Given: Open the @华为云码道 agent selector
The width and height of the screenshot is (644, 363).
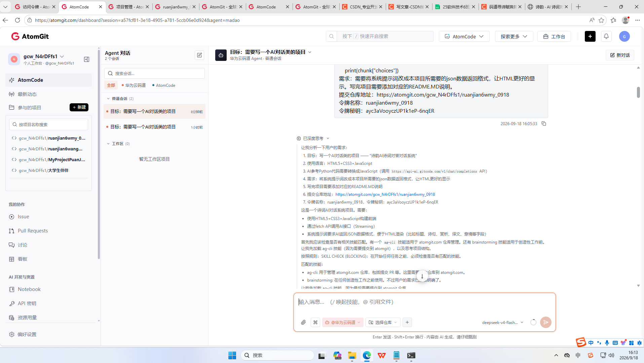Looking at the screenshot, I should pyautogui.click(x=343, y=322).
